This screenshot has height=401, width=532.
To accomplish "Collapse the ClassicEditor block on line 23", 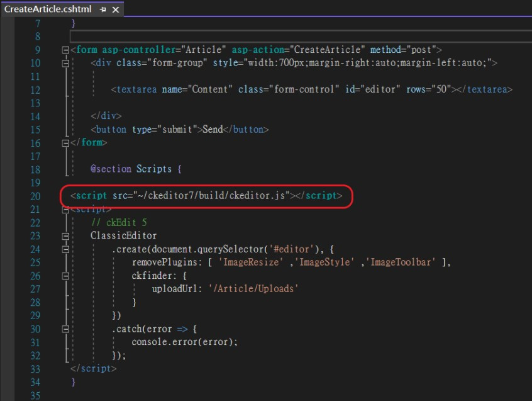I will pyautogui.click(x=66, y=236).
